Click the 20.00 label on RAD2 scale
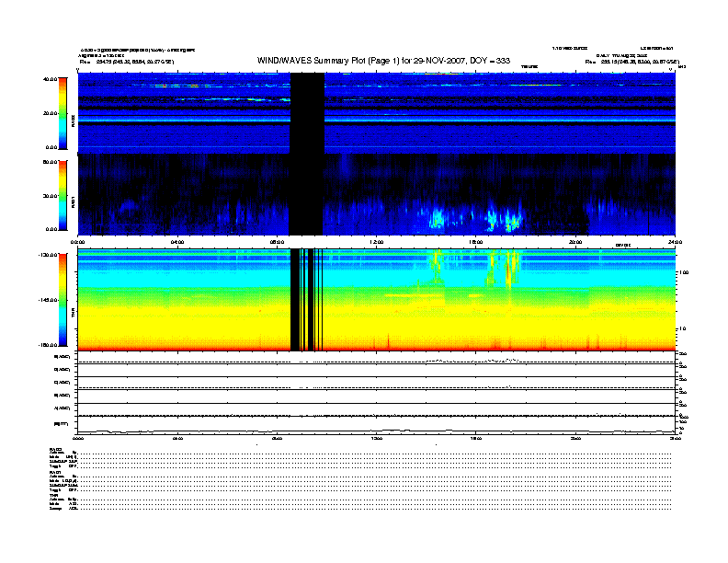This screenshot has height=563, width=728. pyautogui.click(x=50, y=113)
